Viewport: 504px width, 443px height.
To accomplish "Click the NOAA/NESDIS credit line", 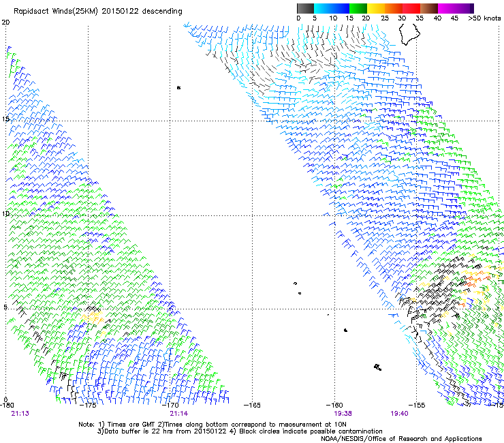I will [x=401, y=439].
